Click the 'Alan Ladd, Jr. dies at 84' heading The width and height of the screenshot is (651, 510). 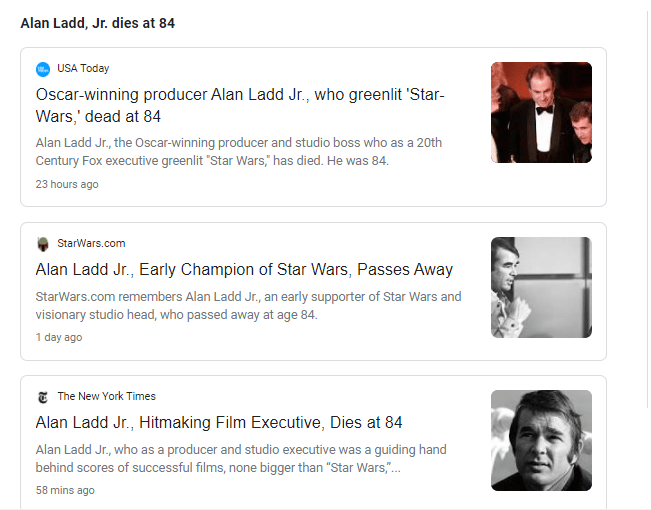tap(98, 23)
